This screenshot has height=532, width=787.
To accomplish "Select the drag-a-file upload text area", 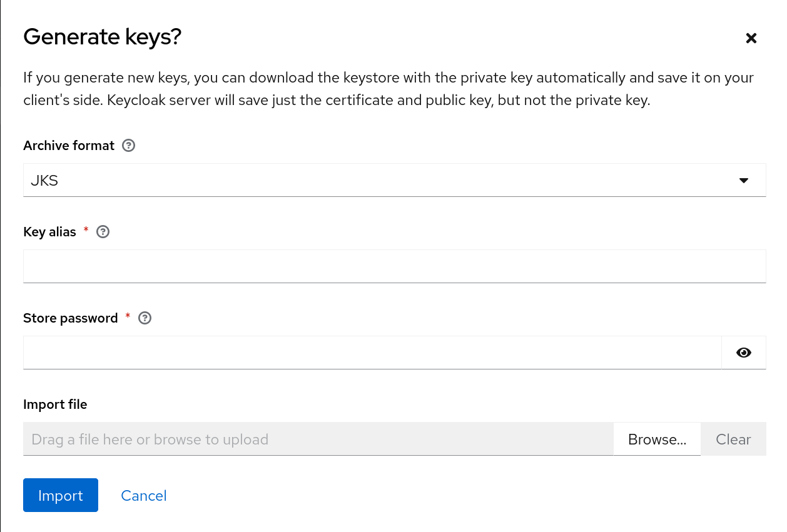I will tap(318, 439).
